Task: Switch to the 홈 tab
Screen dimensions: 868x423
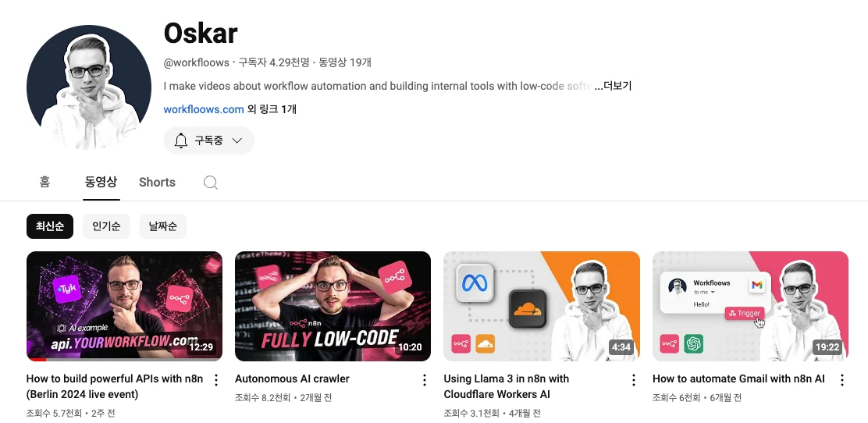Action: (44, 182)
